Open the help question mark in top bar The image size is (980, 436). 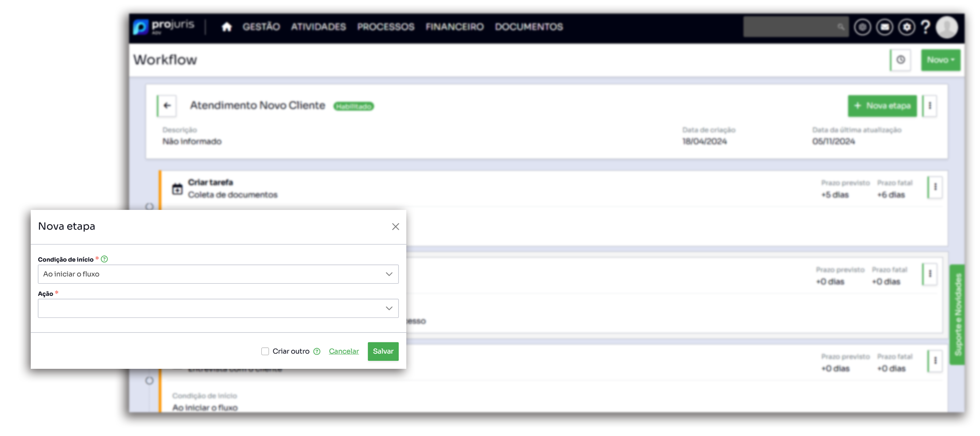coord(926,27)
